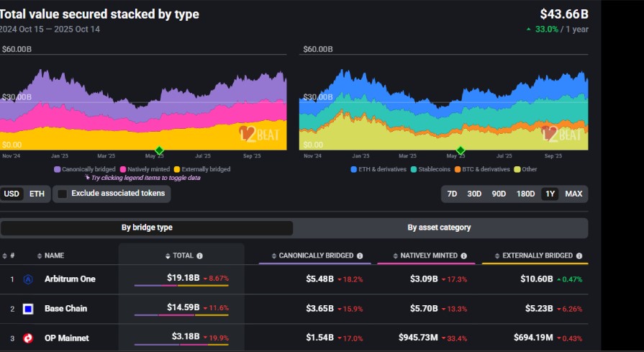The height and width of the screenshot is (352, 644).
Task: Click the OP Mainnet logo icon
Action: tap(28, 338)
